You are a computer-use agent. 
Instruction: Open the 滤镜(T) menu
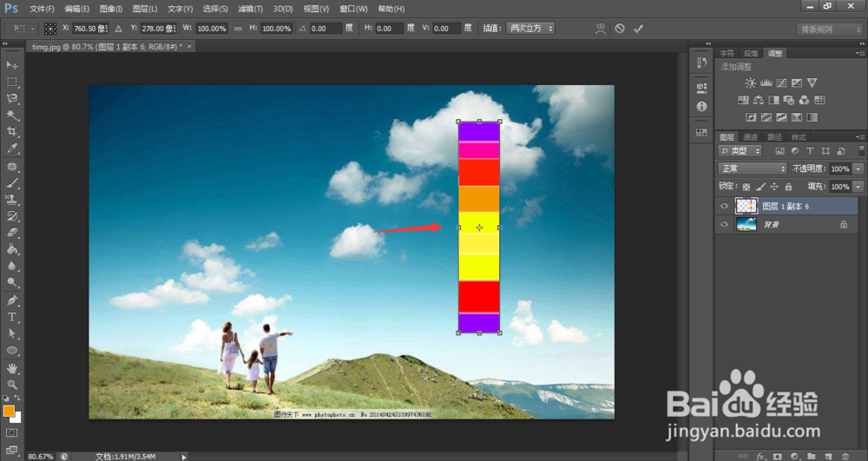click(250, 9)
